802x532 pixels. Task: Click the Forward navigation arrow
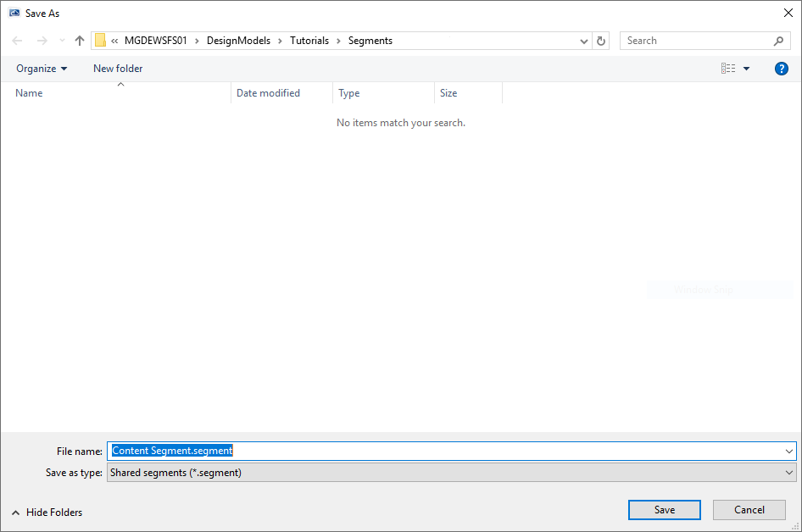(42, 41)
